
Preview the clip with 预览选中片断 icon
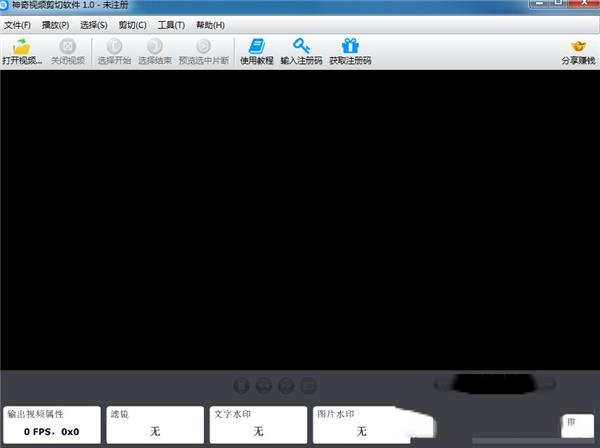[203, 46]
